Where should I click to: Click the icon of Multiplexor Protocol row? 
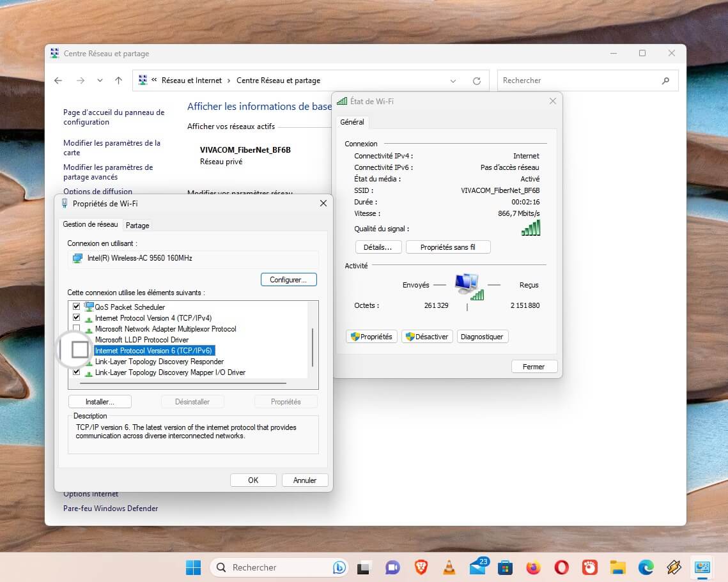coord(89,330)
